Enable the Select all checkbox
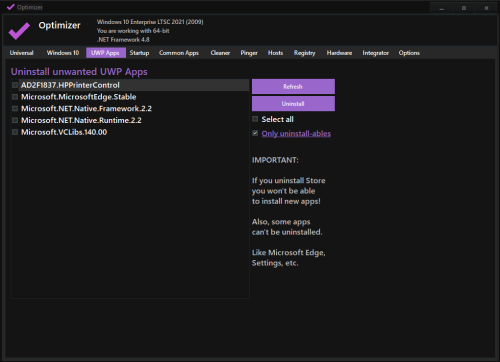The width and height of the screenshot is (500, 362). (255, 119)
